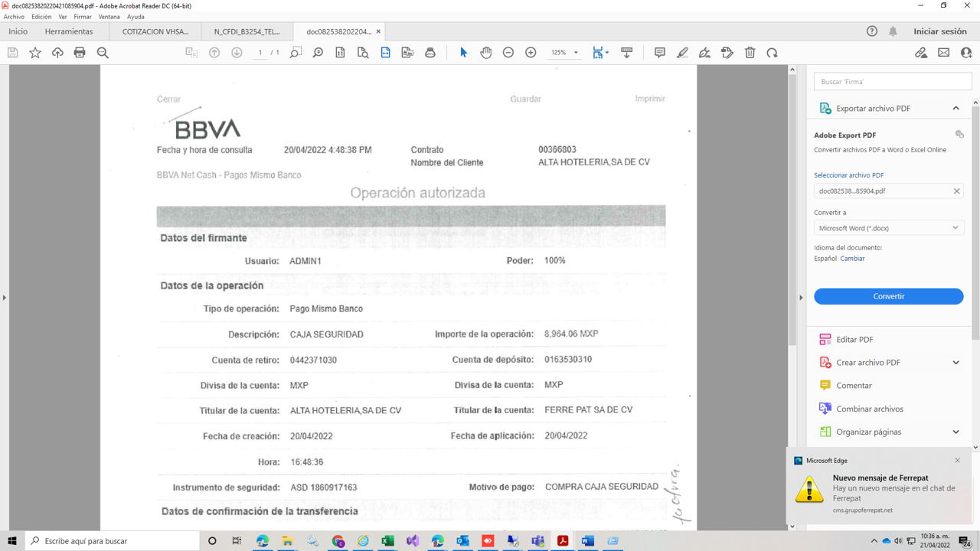Open the Edición menu
This screenshot has width=980, height=551.
click(41, 17)
